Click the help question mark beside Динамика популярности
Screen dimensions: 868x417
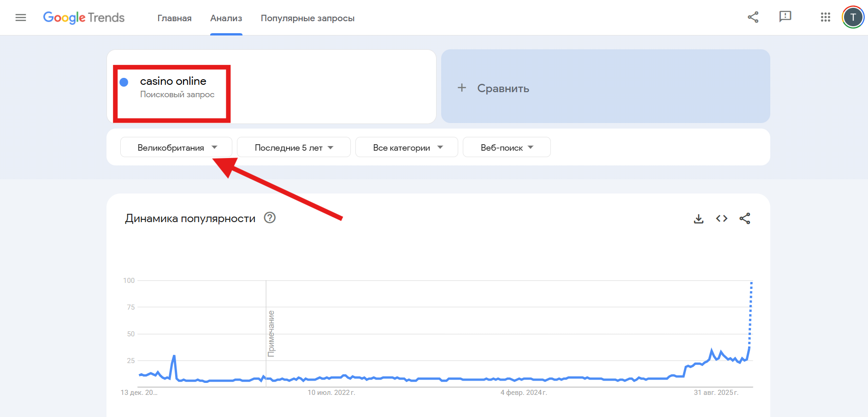coord(270,218)
